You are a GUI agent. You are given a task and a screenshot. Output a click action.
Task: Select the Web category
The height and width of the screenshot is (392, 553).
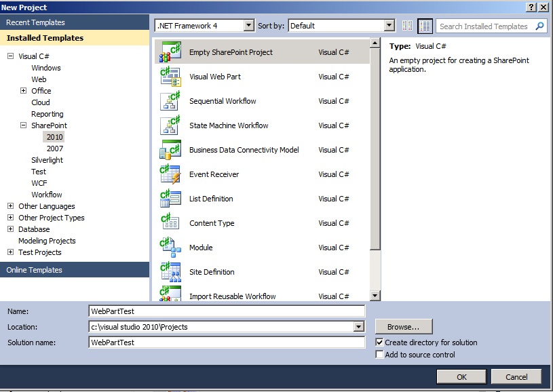(x=39, y=79)
